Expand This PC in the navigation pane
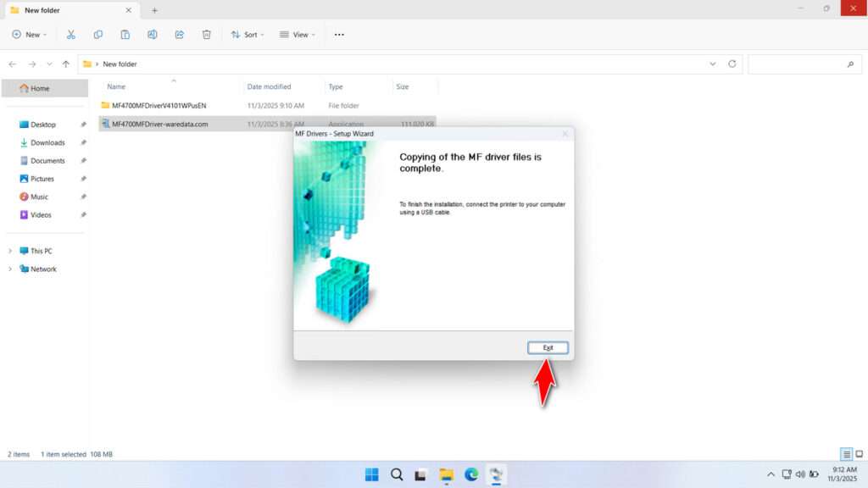Viewport: 868px width, 488px height. [x=10, y=250]
